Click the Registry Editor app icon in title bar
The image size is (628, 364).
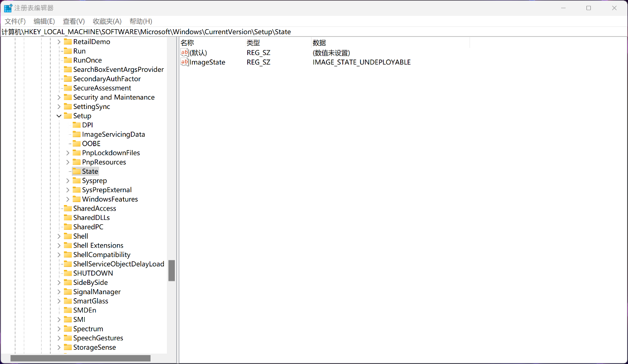8,8
